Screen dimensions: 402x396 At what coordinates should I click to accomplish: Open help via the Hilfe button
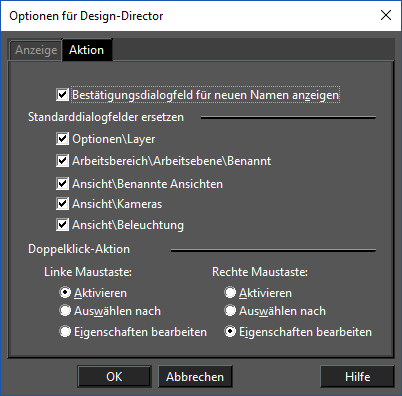[x=357, y=377]
